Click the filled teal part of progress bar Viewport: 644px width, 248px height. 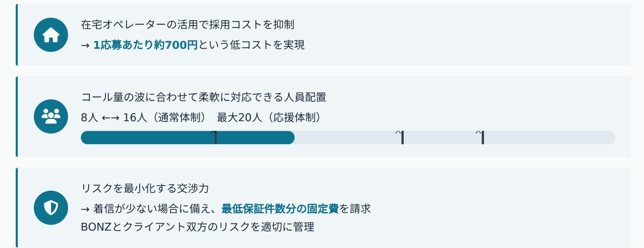pos(188,137)
